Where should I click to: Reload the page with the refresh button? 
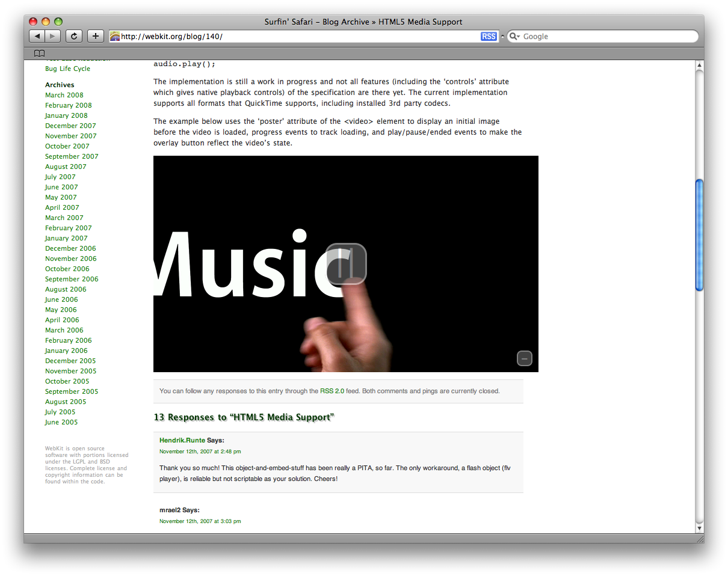click(73, 36)
